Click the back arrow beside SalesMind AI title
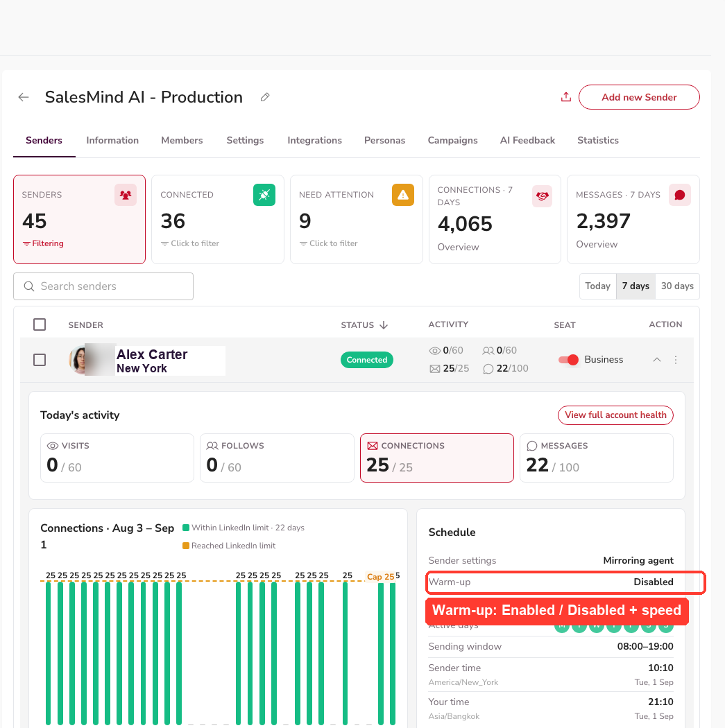 pos(23,97)
